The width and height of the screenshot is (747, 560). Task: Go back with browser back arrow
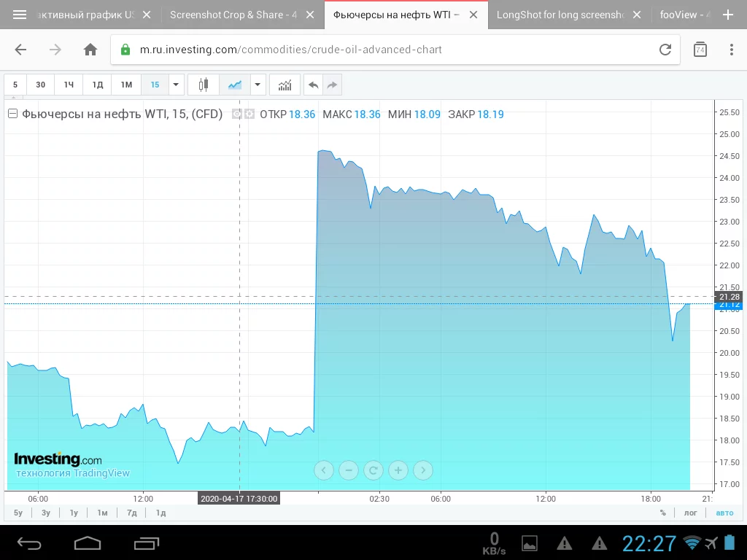pos(20,50)
